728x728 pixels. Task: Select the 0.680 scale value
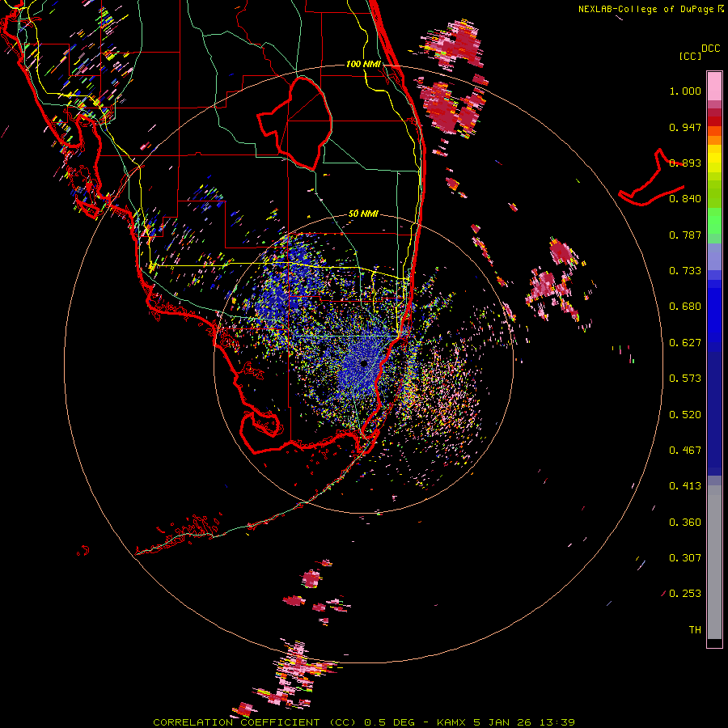click(x=685, y=307)
